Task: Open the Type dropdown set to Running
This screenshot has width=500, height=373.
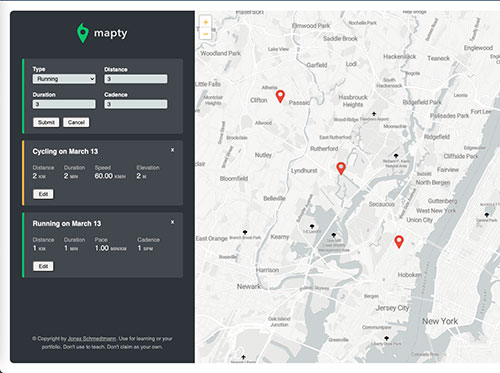Action: (64, 79)
